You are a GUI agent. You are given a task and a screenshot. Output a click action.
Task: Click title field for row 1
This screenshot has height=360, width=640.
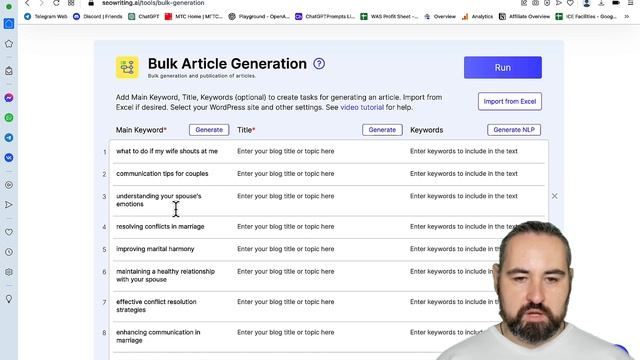point(320,151)
